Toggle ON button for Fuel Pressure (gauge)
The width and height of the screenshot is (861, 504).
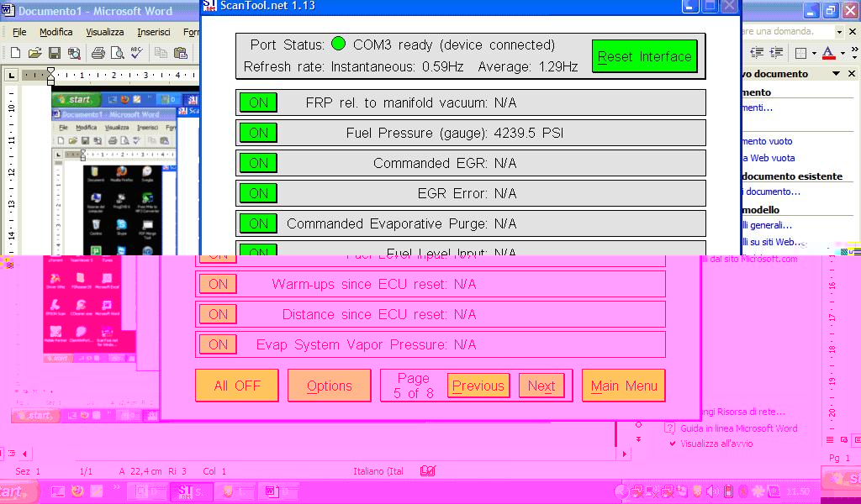(259, 133)
